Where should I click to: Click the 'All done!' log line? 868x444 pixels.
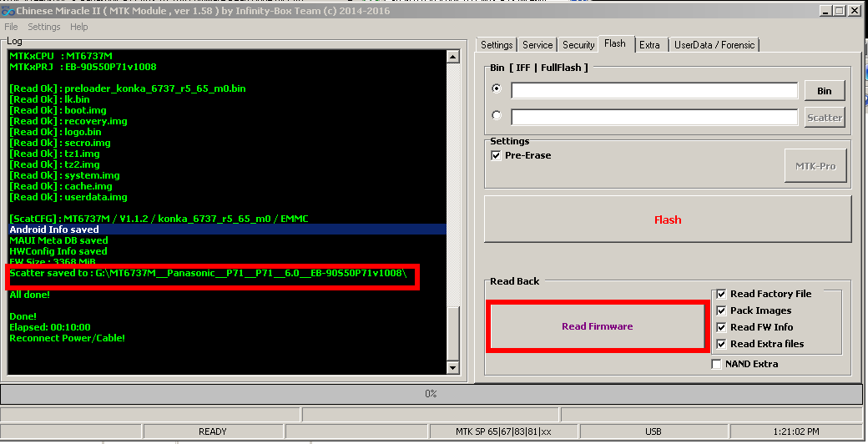click(x=29, y=295)
